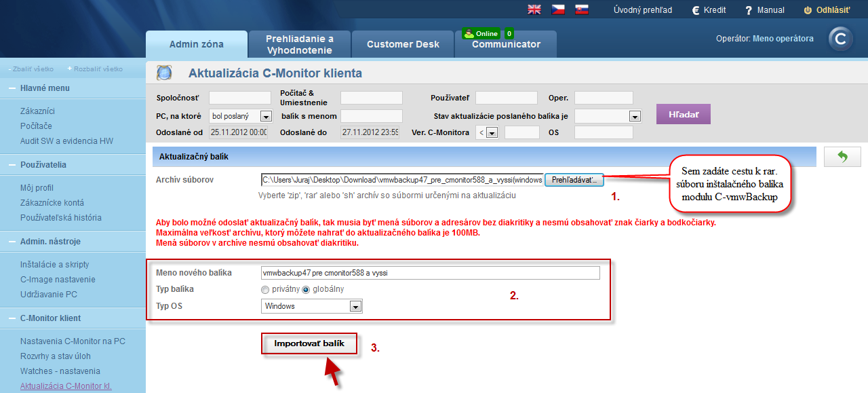The image size is (868, 393).
Task: Open Audit SW a evidencia HW
Action: point(66,141)
